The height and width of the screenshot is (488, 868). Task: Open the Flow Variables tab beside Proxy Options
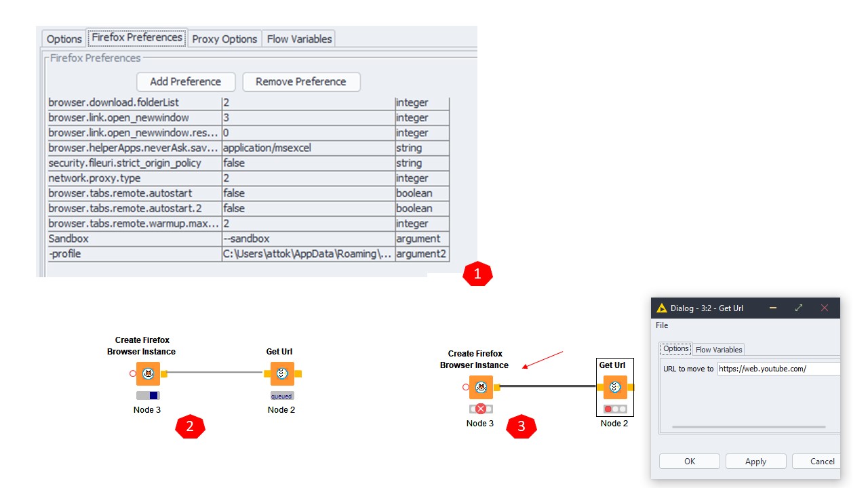point(299,39)
